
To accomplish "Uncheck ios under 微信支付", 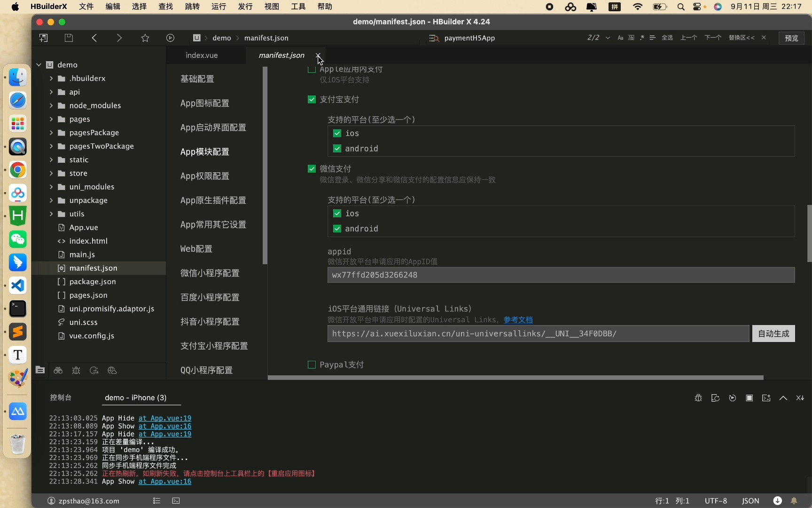I will point(337,214).
